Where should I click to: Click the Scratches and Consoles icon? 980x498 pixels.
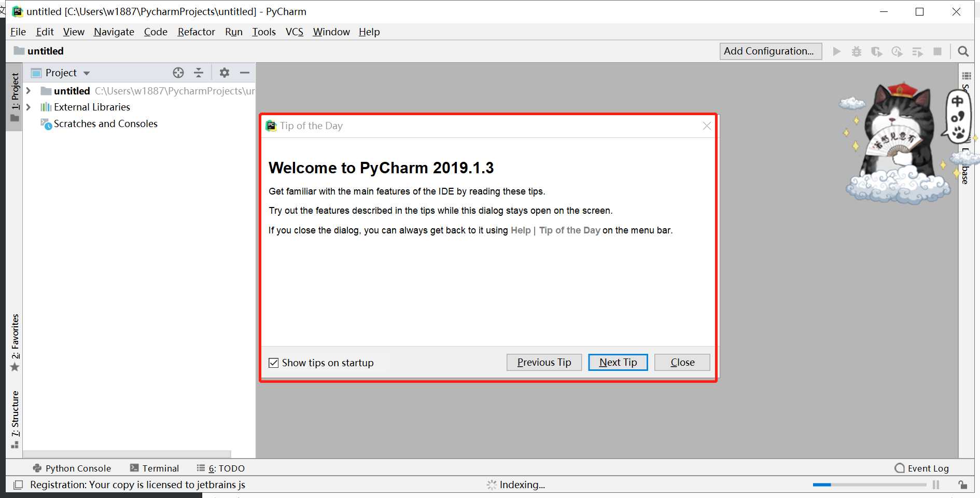tap(46, 124)
